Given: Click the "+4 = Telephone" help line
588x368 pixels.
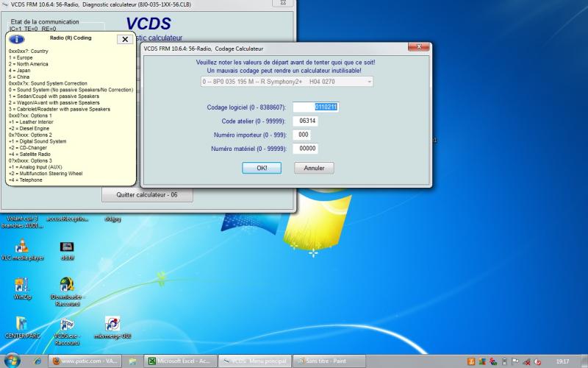Looking at the screenshot, I should pos(26,180).
